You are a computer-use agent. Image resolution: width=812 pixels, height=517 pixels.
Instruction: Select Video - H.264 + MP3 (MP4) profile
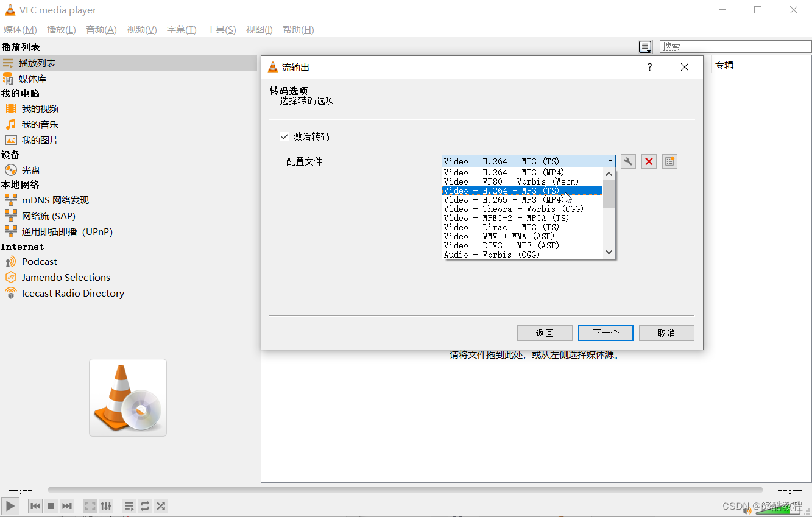(x=522, y=172)
